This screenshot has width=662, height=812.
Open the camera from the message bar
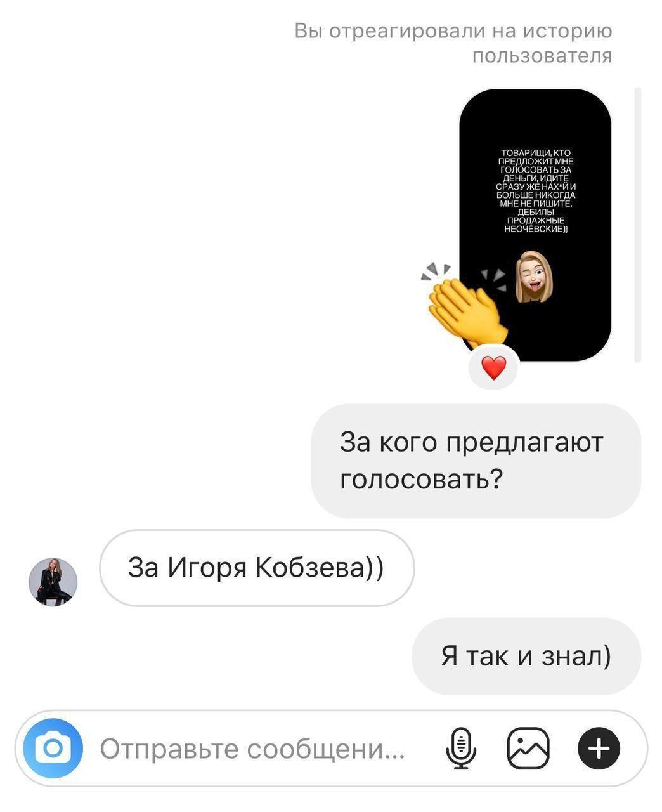click(x=53, y=749)
